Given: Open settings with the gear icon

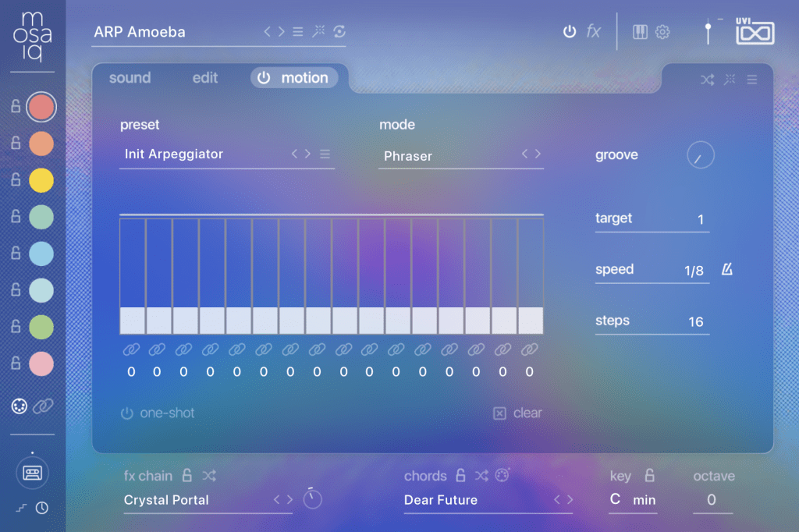Looking at the screenshot, I should point(662,32).
